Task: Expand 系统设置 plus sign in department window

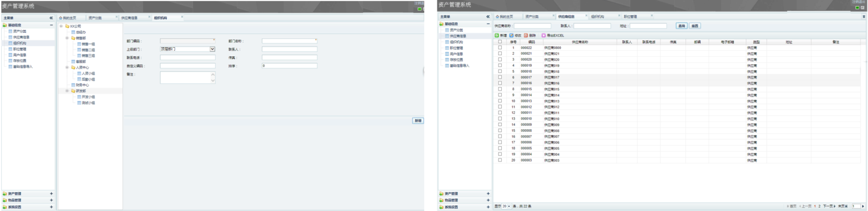Action: click(51, 207)
